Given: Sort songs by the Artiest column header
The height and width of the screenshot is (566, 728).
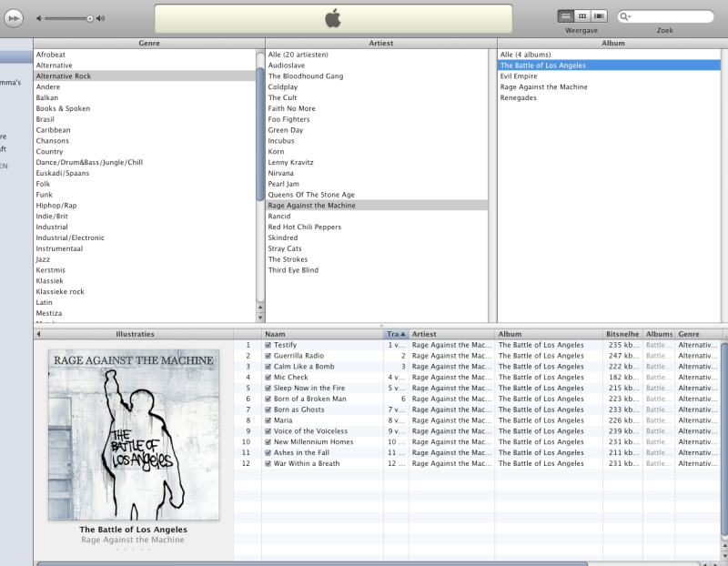Looking at the screenshot, I should coord(451,334).
